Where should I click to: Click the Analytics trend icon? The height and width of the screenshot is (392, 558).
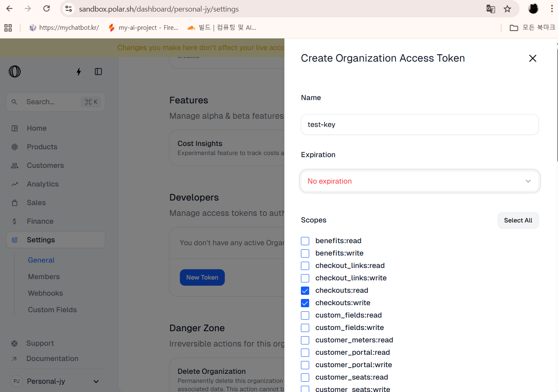[x=15, y=184]
